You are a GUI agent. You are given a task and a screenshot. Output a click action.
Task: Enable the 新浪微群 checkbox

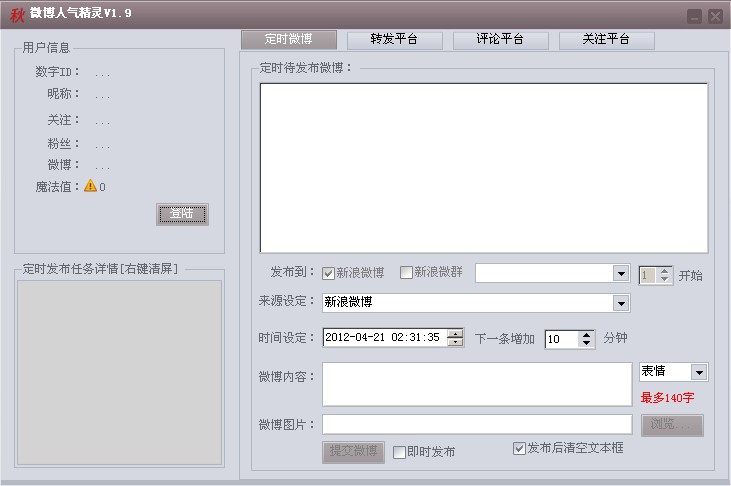pyautogui.click(x=406, y=273)
